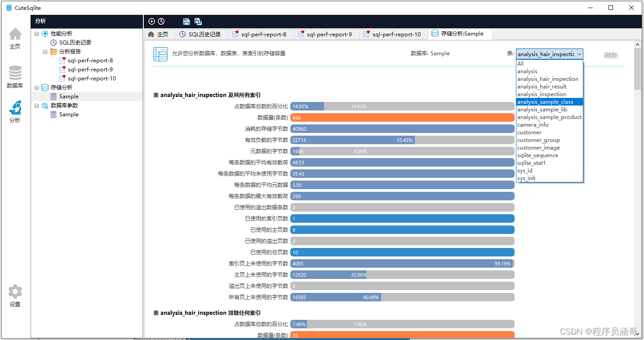
Task: Click the 索引页上未使用的字节数 99.19% bar
Action: tap(402, 264)
